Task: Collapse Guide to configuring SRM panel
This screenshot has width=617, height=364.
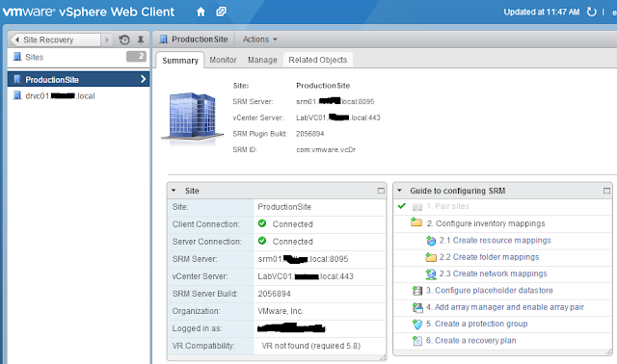Action: pyautogui.click(x=399, y=191)
